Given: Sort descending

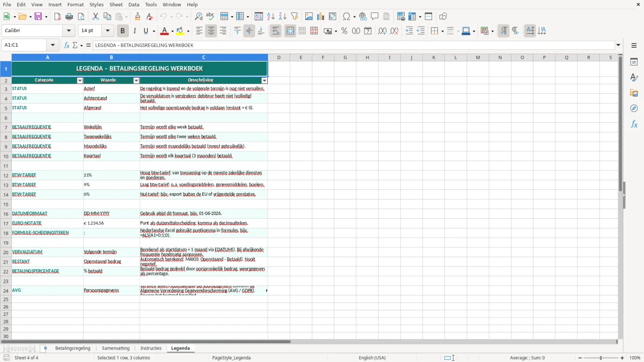Looking at the screenshot, I should (x=282, y=17).
